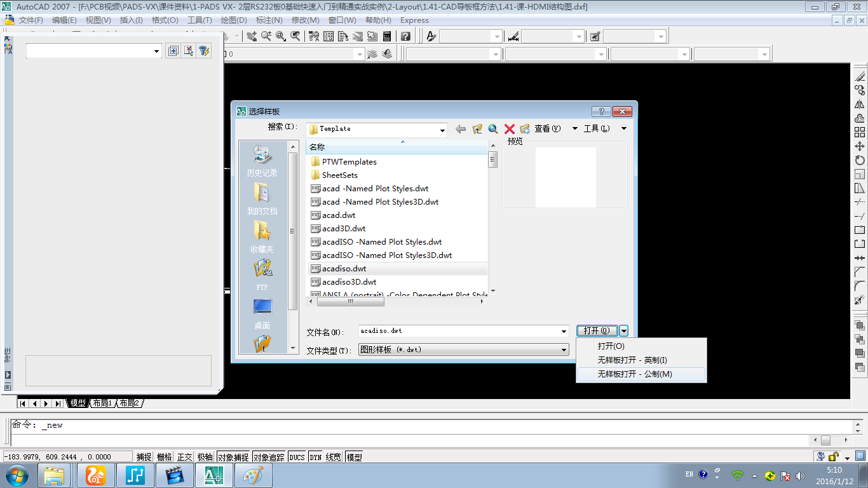Expand the 查看 views dropdown
This screenshot has width=868, height=488.
coord(575,128)
